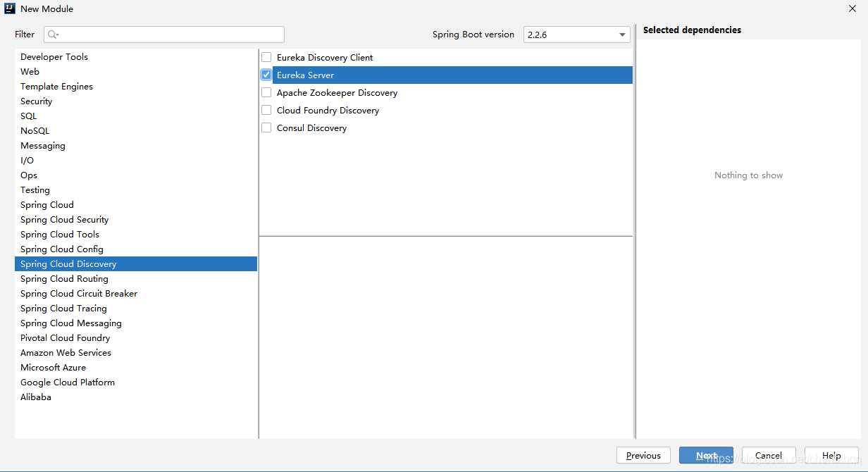Tick Apache Zookeeper Discovery checkbox

pyautogui.click(x=266, y=92)
